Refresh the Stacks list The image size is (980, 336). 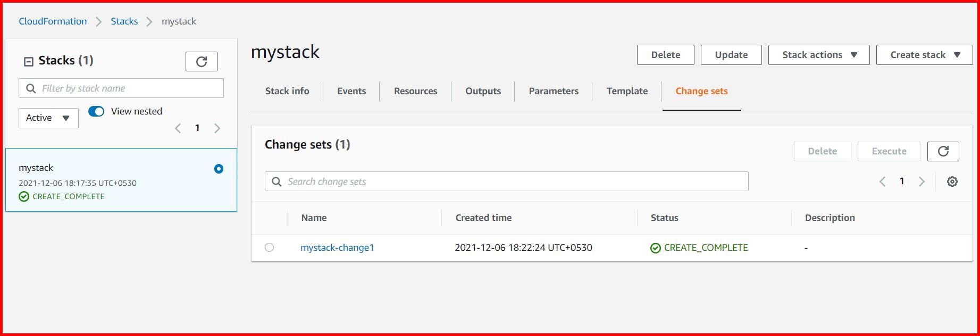pyautogui.click(x=201, y=61)
